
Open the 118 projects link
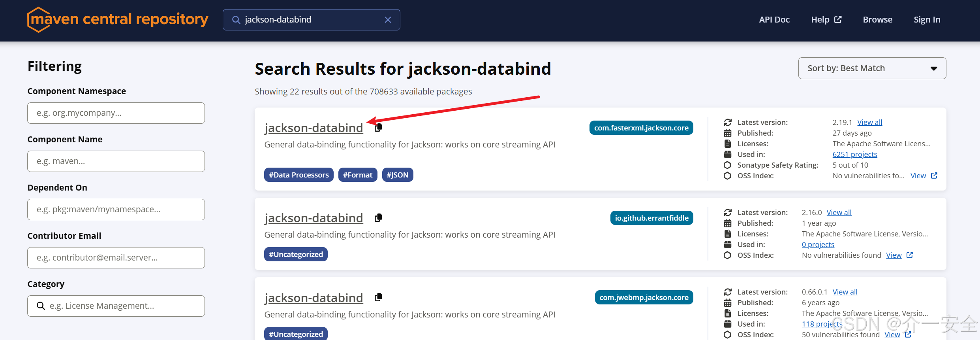pos(822,324)
